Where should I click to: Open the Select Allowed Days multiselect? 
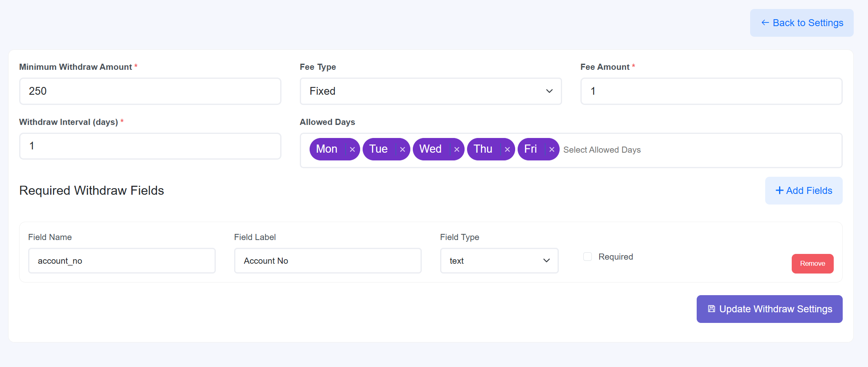coord(693,150)
